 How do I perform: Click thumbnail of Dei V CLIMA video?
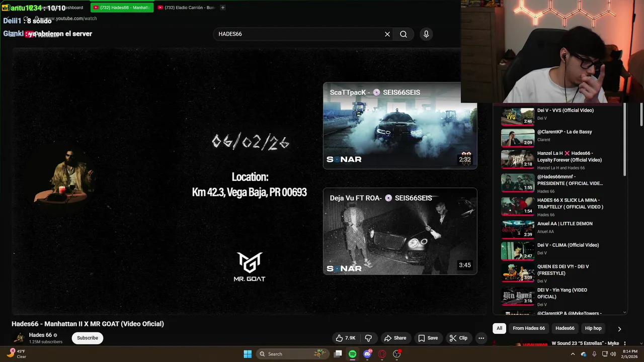518,251
